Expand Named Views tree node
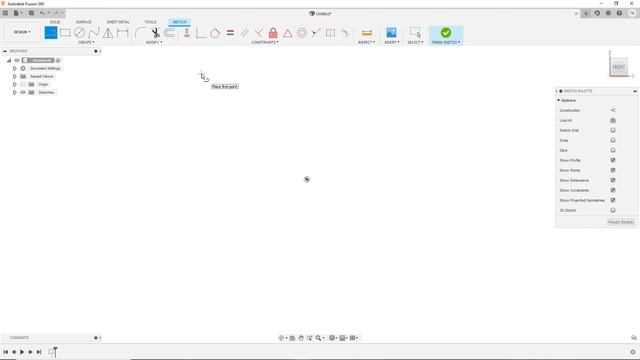The height and width of the screenshot is (360, 640). [x=15, y=76]
